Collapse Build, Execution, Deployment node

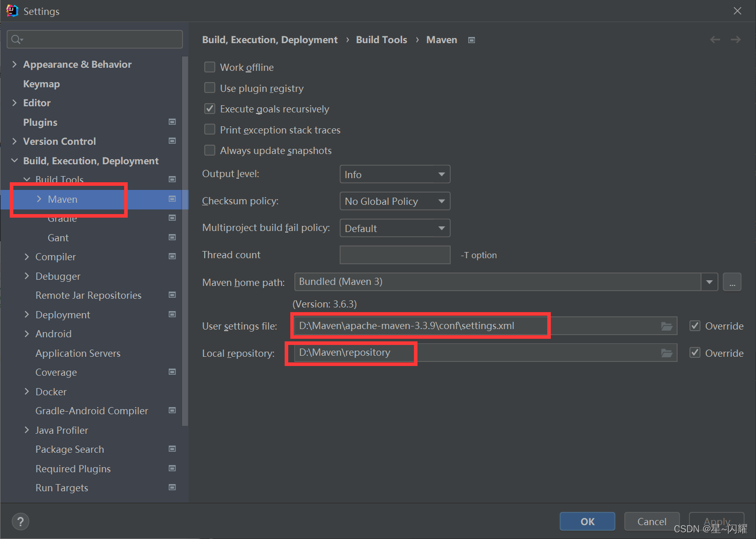14,161
